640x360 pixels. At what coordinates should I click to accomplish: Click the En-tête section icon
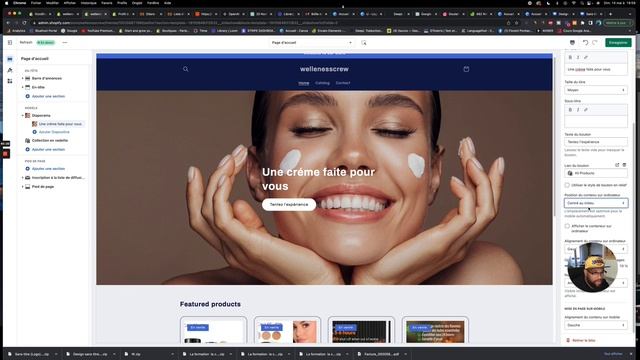pyautogui.click(x=28, y=87)
